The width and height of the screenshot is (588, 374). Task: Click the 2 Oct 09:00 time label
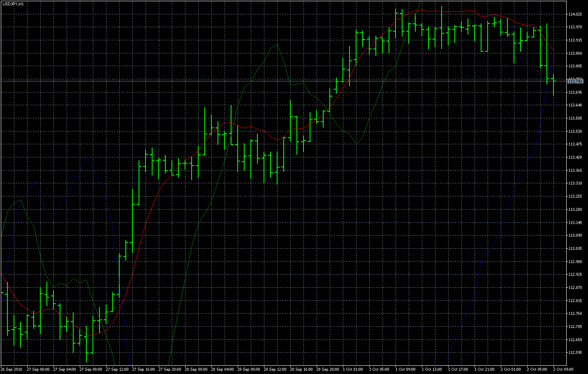click(563, 369)
